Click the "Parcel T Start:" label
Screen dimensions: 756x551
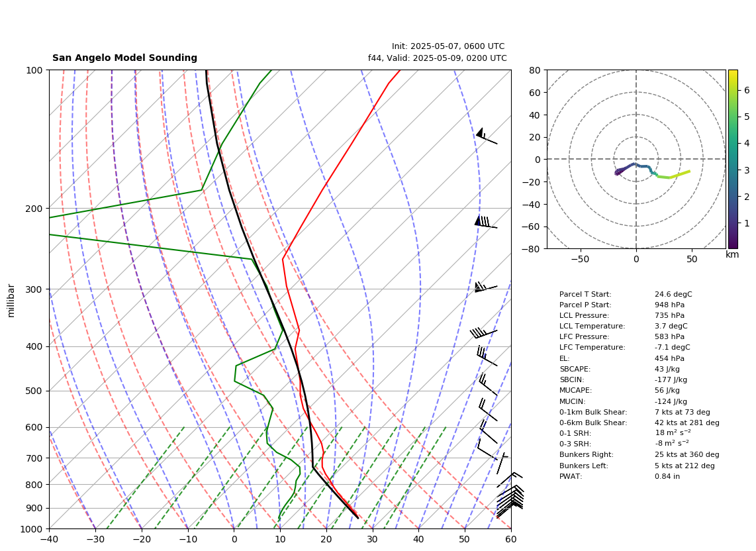pos(585,294)
